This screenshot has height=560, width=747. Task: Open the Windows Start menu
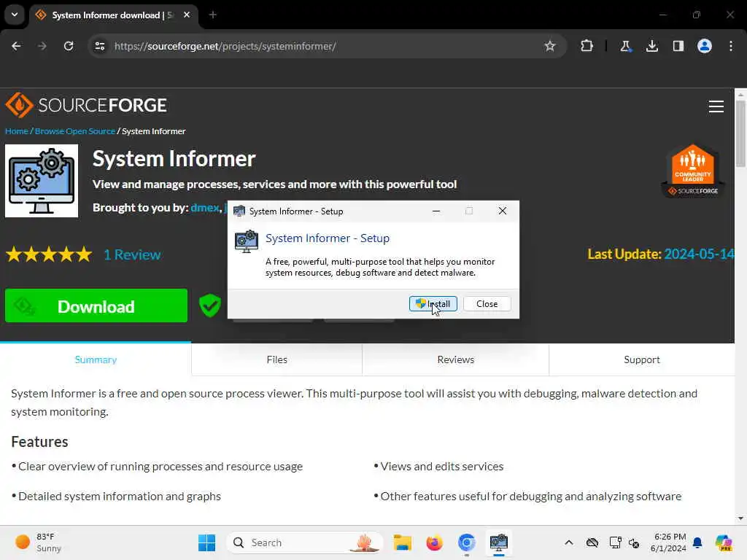click(206, 542)
